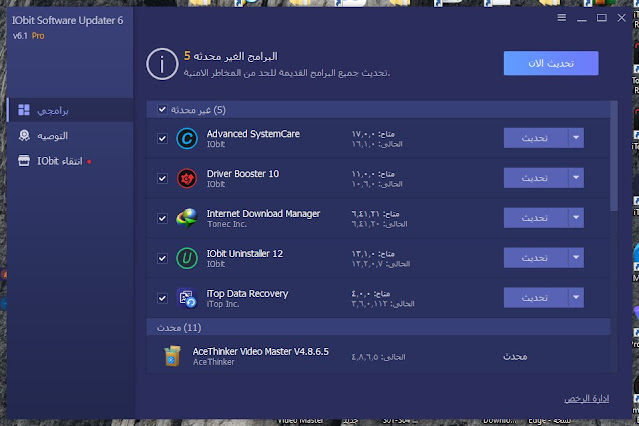639x426 pixels.
Task: Click the Pro edition label
Action: point(38,36)
